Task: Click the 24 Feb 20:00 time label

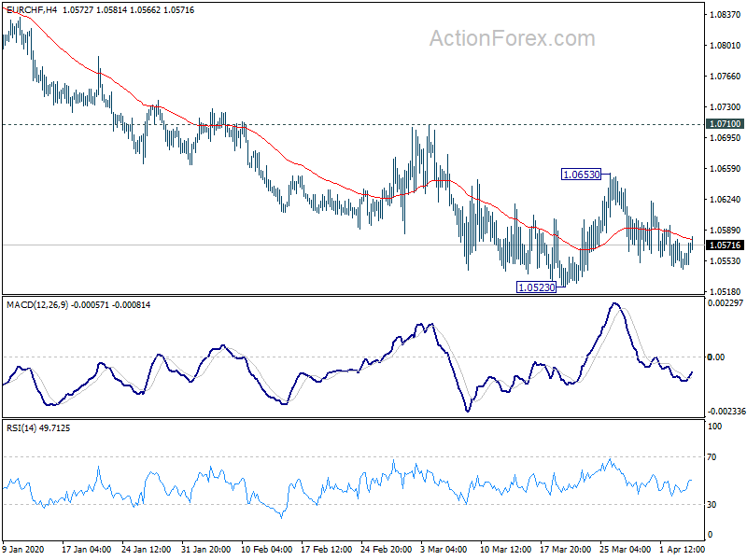Action: (x=387, y=550)
